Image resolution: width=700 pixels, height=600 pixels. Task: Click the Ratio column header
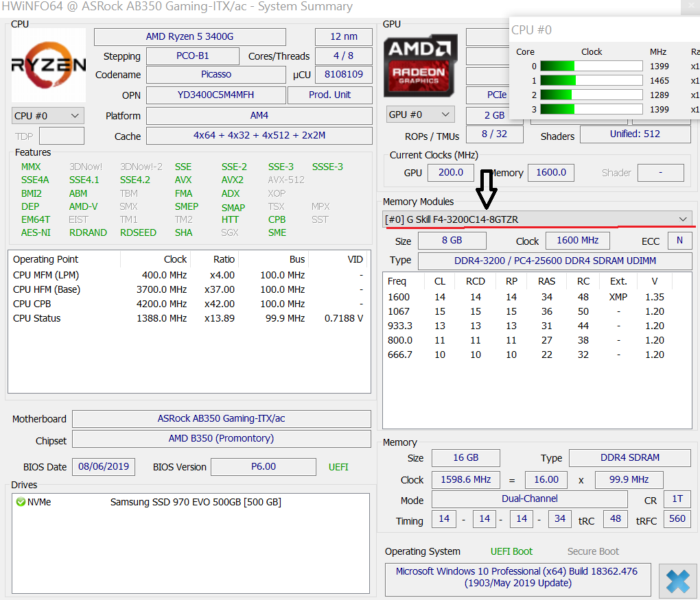215,259
